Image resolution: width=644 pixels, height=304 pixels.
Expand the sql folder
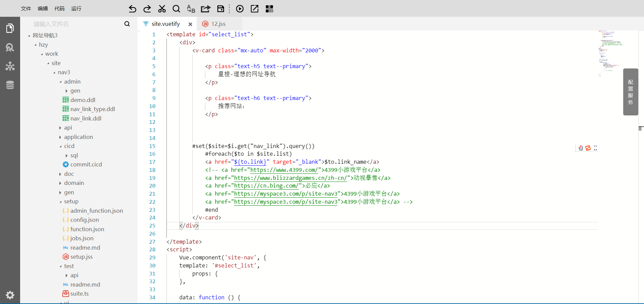[x=67, y=156]
